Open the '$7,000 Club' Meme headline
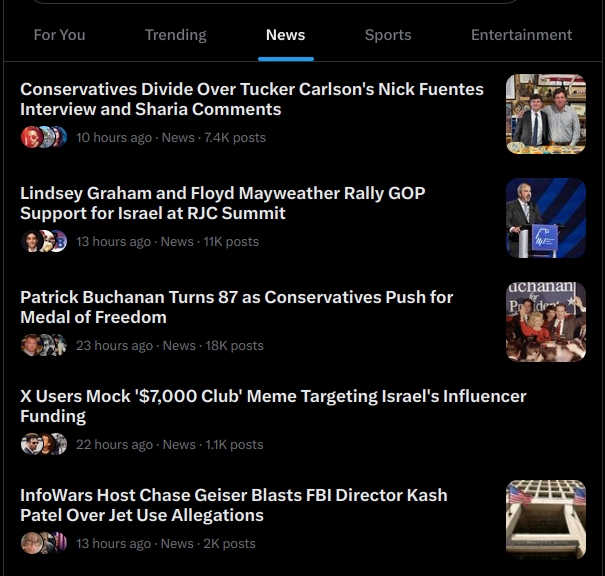Viewport: 605px width, 576px height. [x=273, y=406]
